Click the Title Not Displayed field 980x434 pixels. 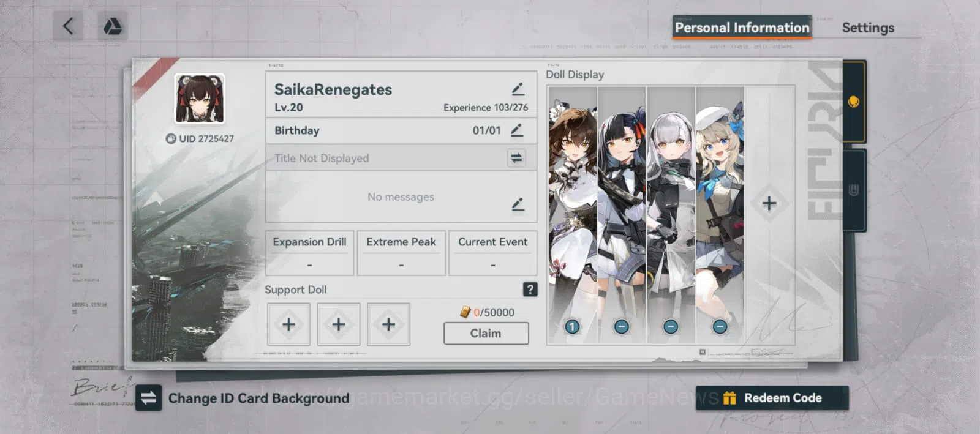(x=401, y=158)
